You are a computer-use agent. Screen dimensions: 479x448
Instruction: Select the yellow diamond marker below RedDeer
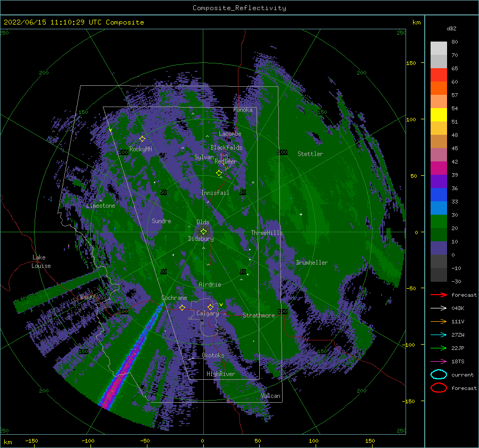219,173
